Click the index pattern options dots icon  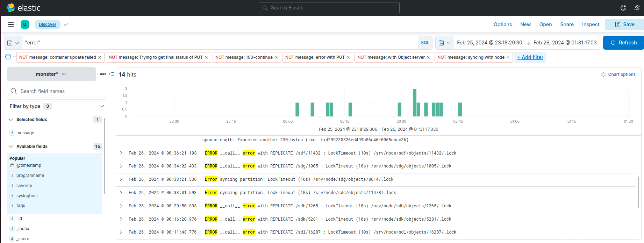click(103, 74)
